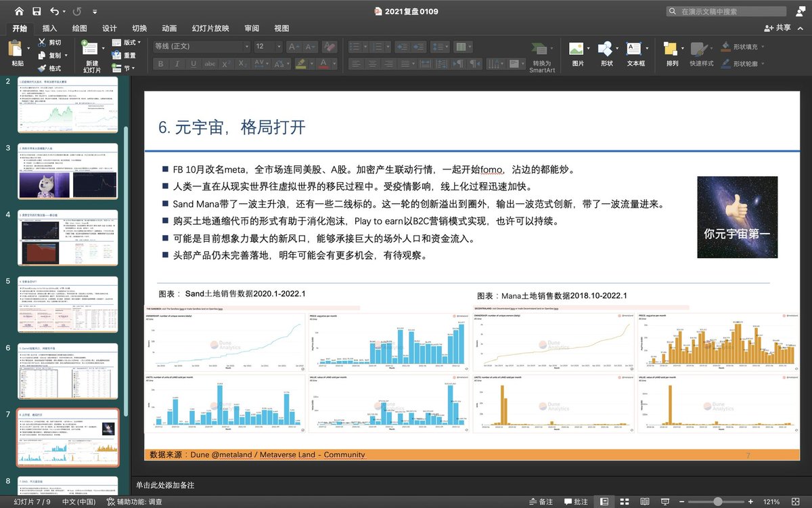
Task: Center align the text
Action: pos(373,64)
